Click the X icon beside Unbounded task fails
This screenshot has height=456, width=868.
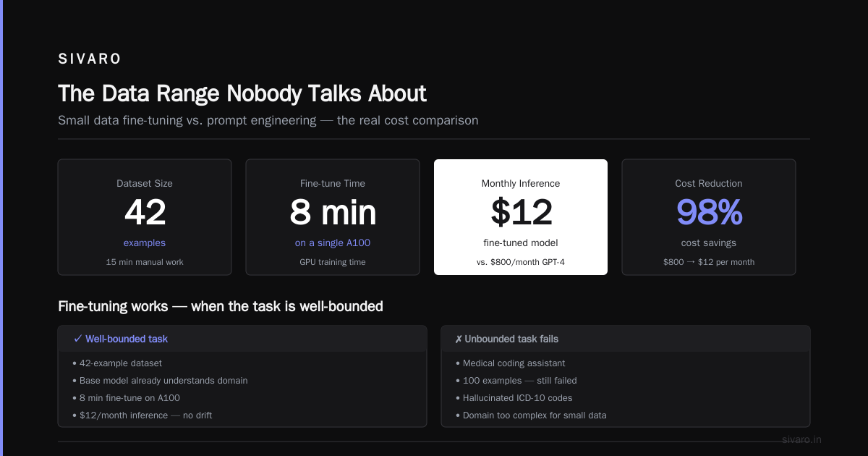tap(459, 339)
